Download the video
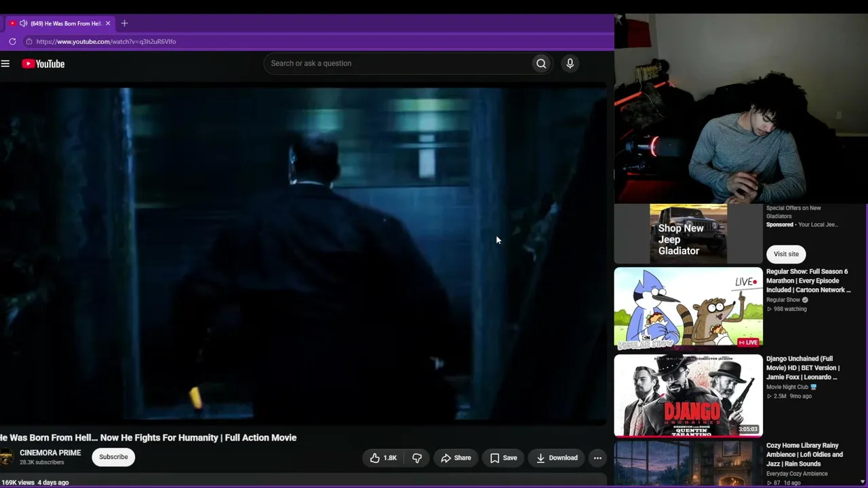Screen dimensions: 868x488 coord(557,458)
